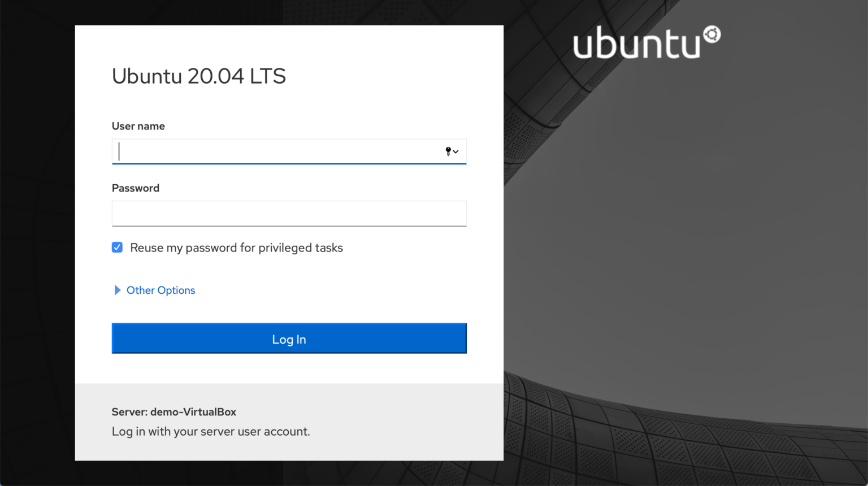Image resolution: width=868 pixels, height=486 pixels.
Task: Click the Server: demo-VirtualBox label
Action: [173, 412]
